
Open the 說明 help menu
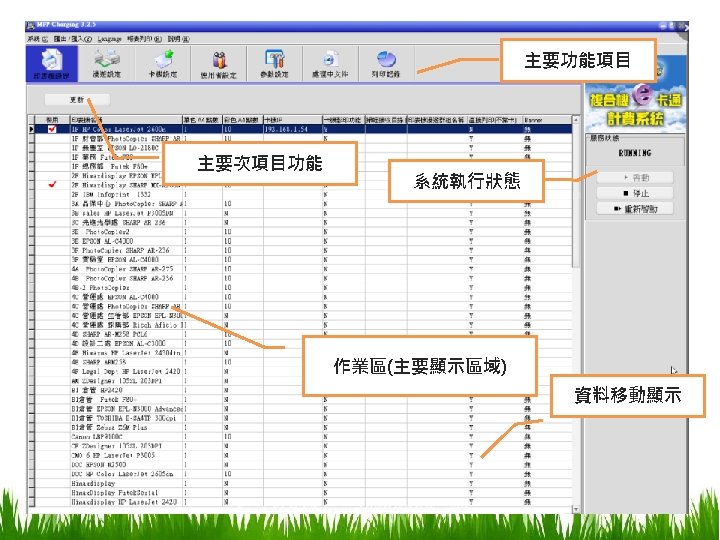click(178, 39)
